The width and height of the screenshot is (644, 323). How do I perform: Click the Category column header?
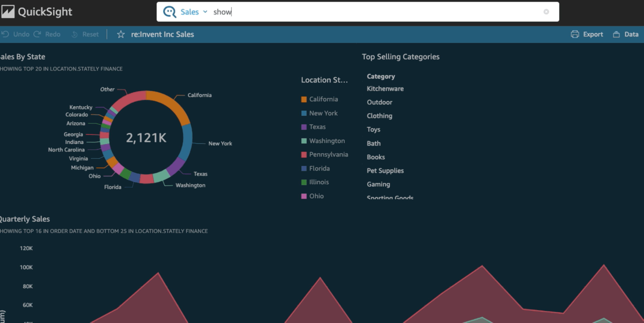click(x=381, y=77)
